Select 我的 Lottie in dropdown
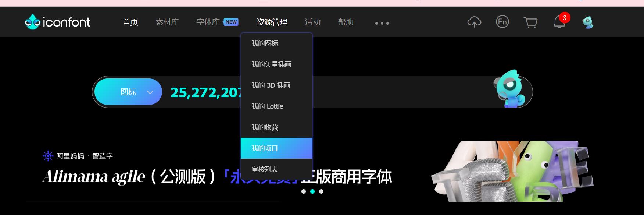Viewport: 644px width, 215px height. pyautogui.click(x=267, y=106)
